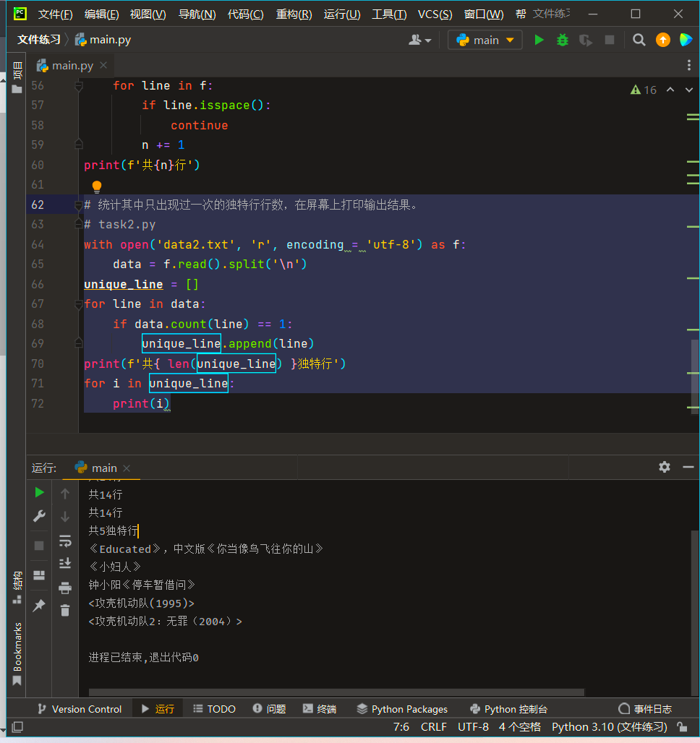Open the 事件日志 event log
The image size is (700, 743).
point(646,709)
